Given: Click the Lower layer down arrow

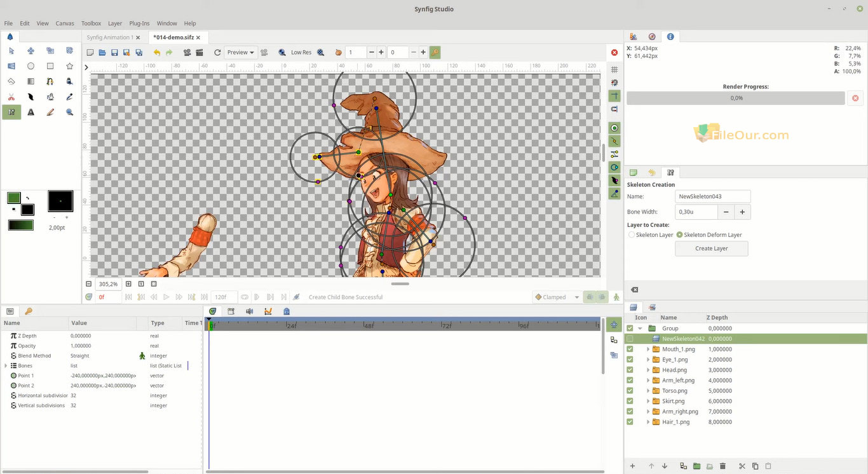Looking at the screenshot, I should pyautogui.click(x=665, y=466).
